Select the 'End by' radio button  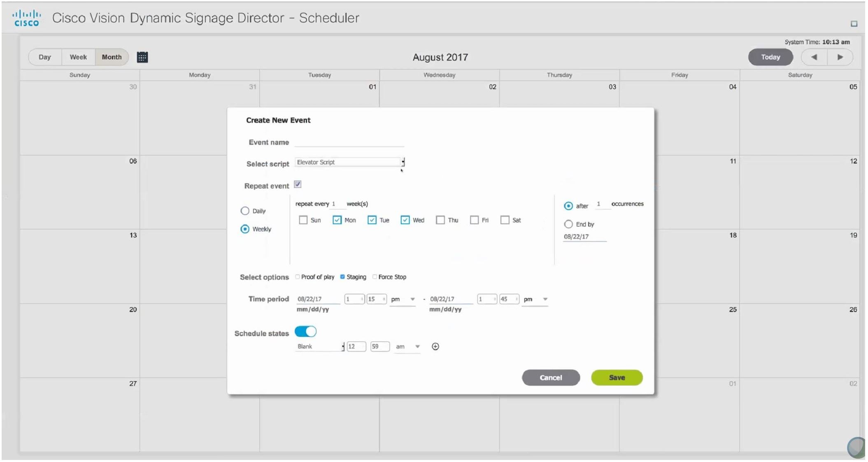click(568, 224)
